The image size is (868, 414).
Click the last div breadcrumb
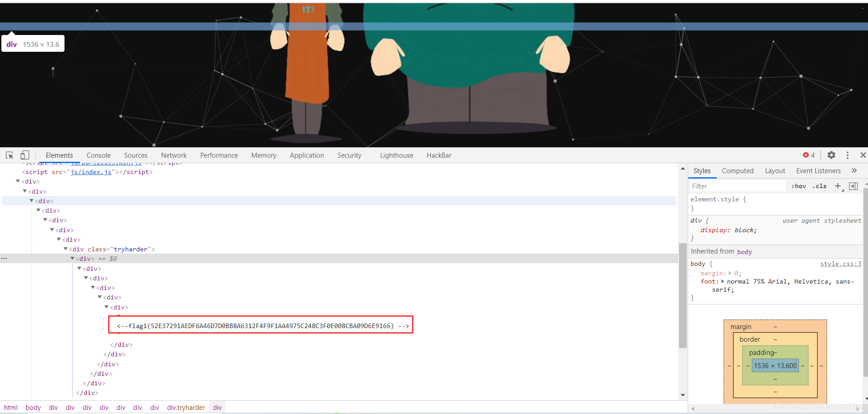coord(218,408)
